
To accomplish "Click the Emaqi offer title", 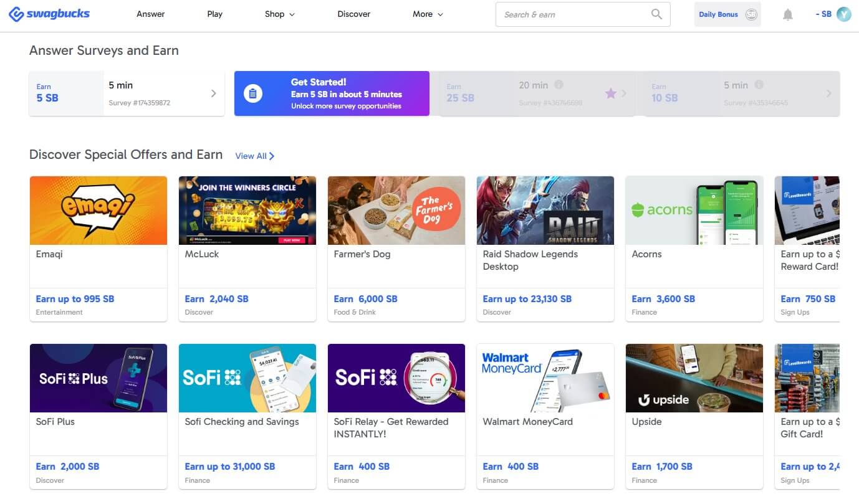I will click(49, 254).
